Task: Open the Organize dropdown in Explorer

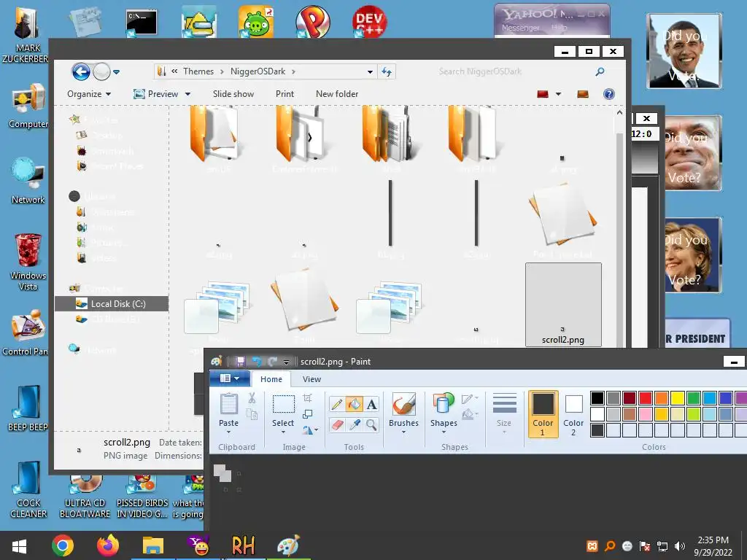Action: tap(89, 94)
